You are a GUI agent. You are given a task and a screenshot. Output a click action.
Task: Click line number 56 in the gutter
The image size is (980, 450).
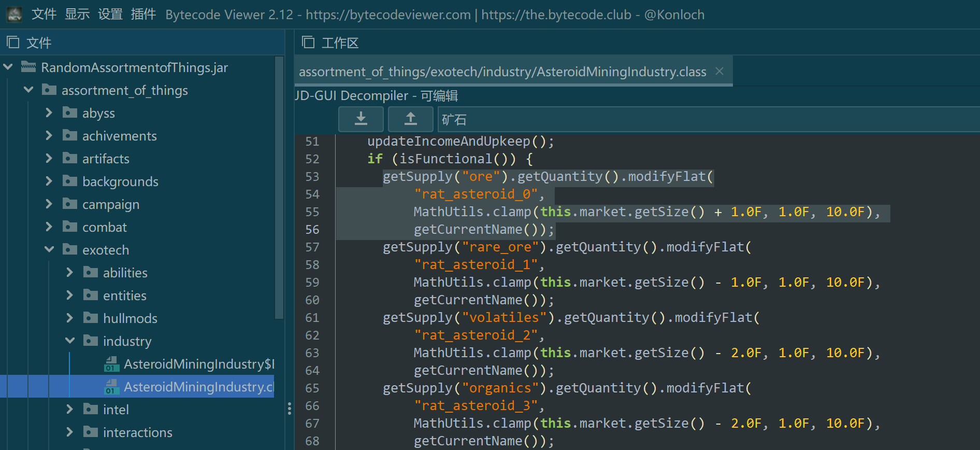pos(312,229)
